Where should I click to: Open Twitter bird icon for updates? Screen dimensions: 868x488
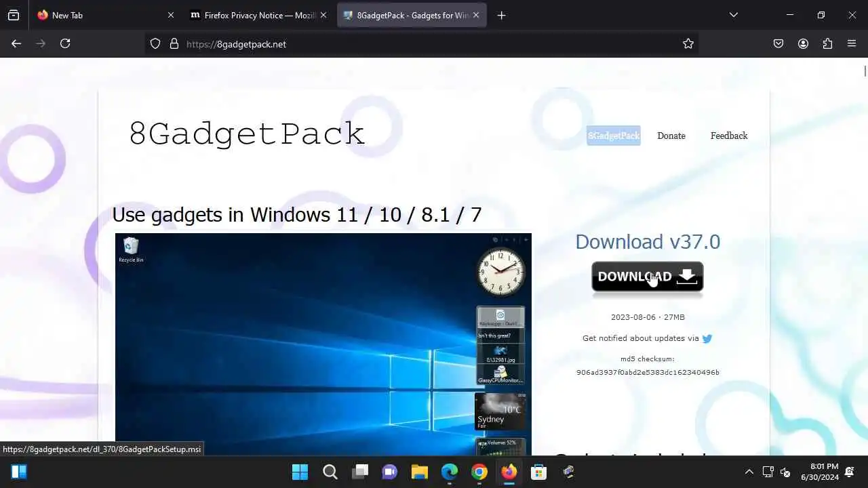[x=707, y=338]
